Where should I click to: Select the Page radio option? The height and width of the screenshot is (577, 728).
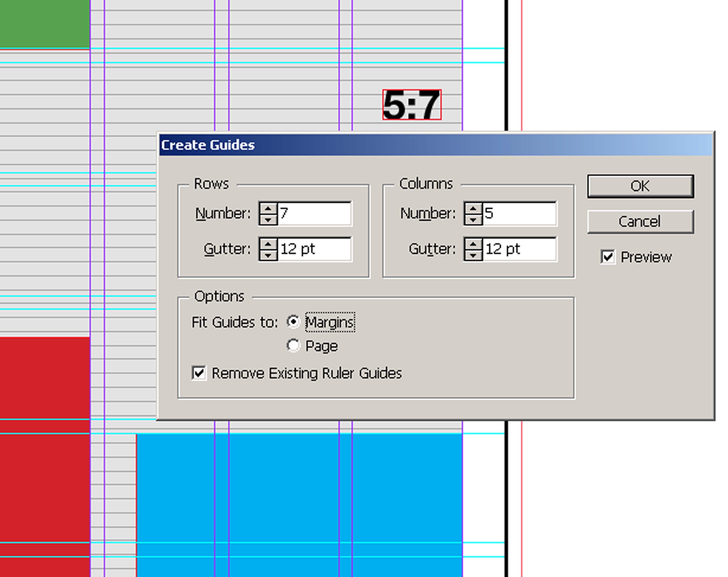point(293,345)
